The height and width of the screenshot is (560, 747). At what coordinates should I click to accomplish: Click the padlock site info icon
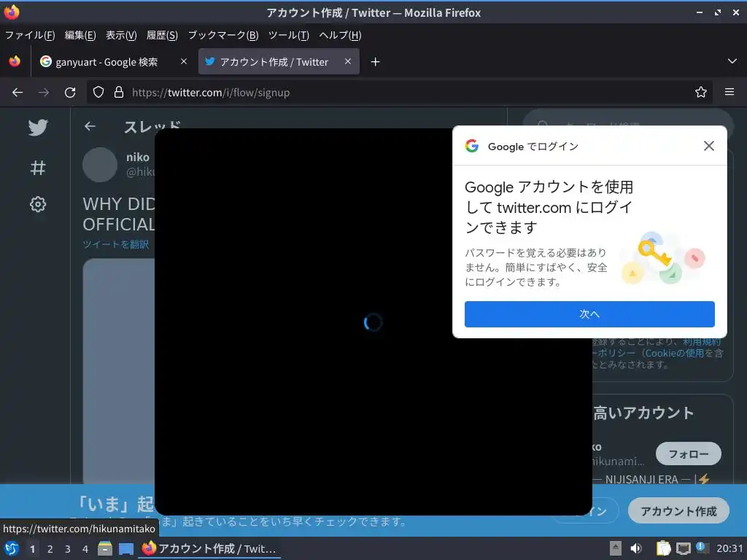(119, 92)
